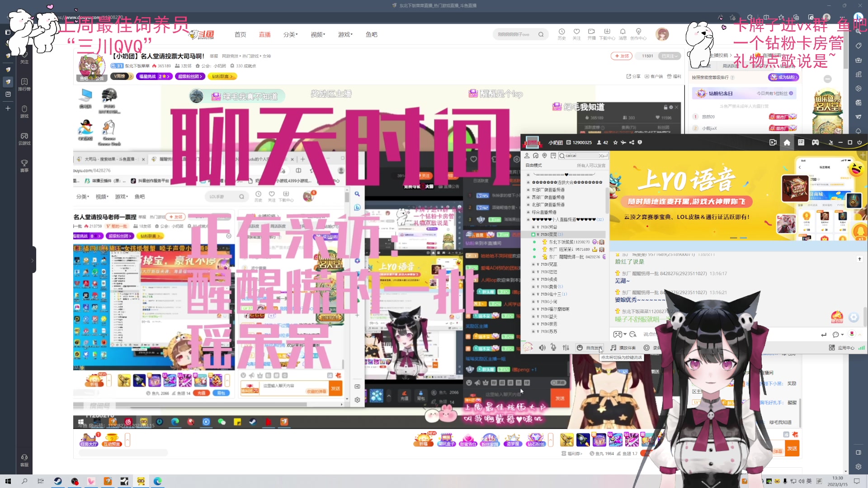This screenshot has width=868, height=488.
Task: Click the enter/send arrow in YY chat
Action: [x=824, y=334]
